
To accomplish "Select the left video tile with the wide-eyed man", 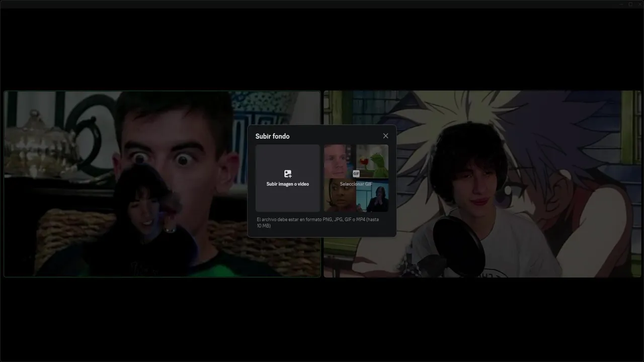I will [x=162, y=184].
